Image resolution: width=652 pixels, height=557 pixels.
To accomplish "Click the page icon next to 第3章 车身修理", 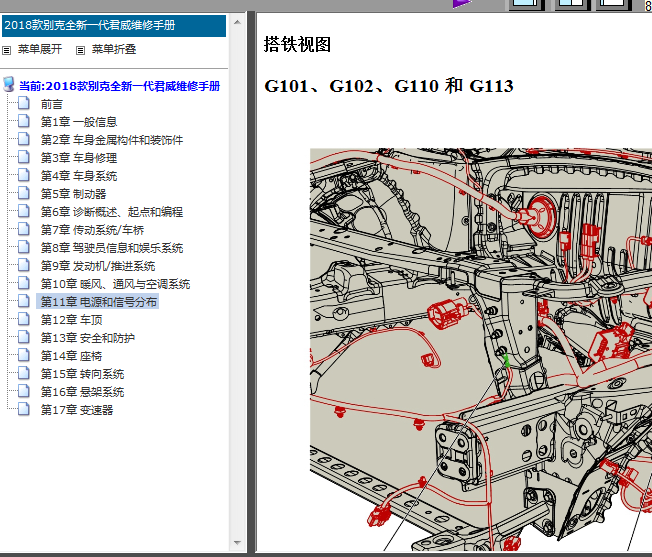I will (x=24, y=158).
